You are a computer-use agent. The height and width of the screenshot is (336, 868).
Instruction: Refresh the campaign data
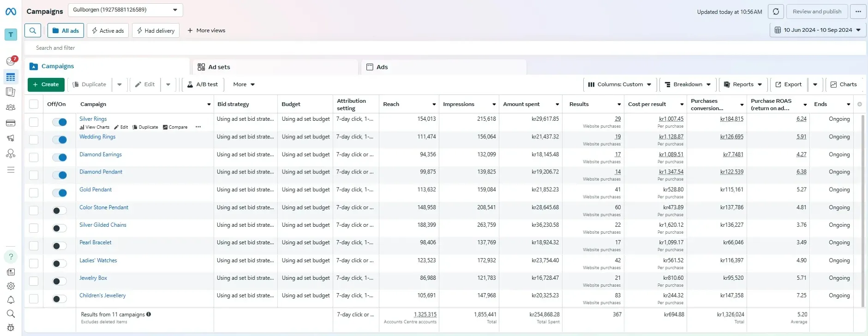point(776,12)
